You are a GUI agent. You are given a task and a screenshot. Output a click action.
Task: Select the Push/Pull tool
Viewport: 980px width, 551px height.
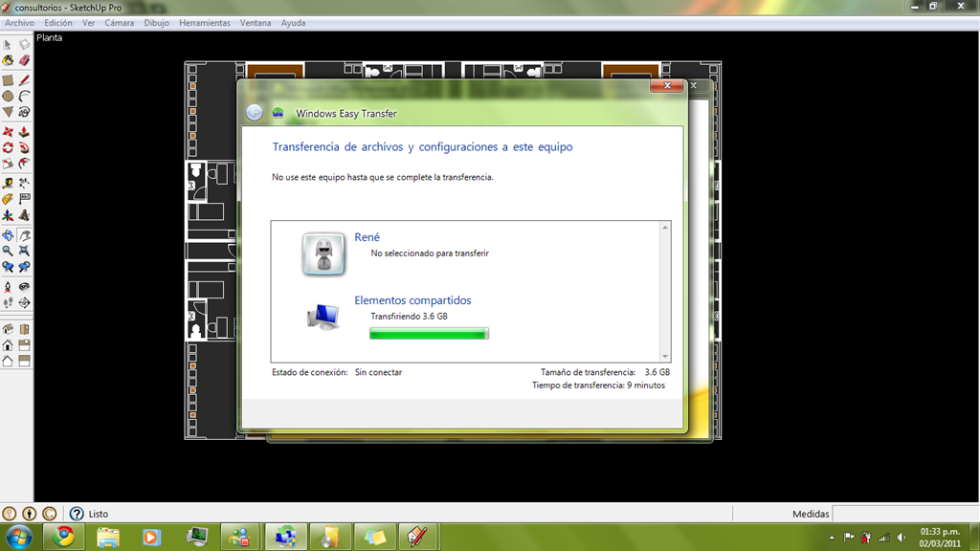coord(24,132)
